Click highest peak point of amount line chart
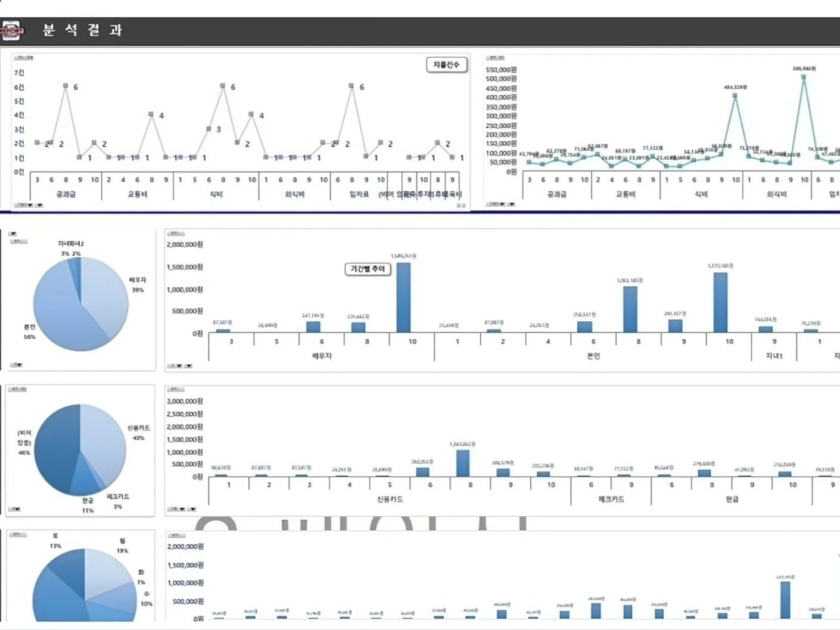This screenshot has height=630, width=840. [x=804, y=76]
